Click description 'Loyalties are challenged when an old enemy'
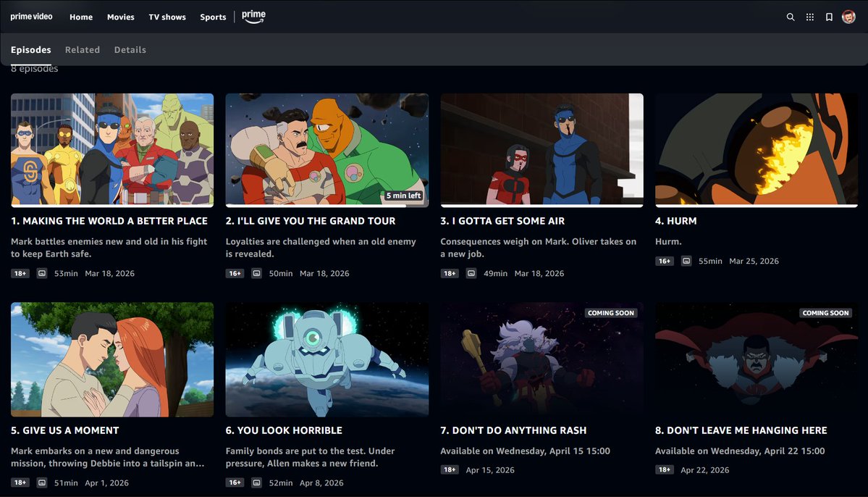 coord(321,248)
